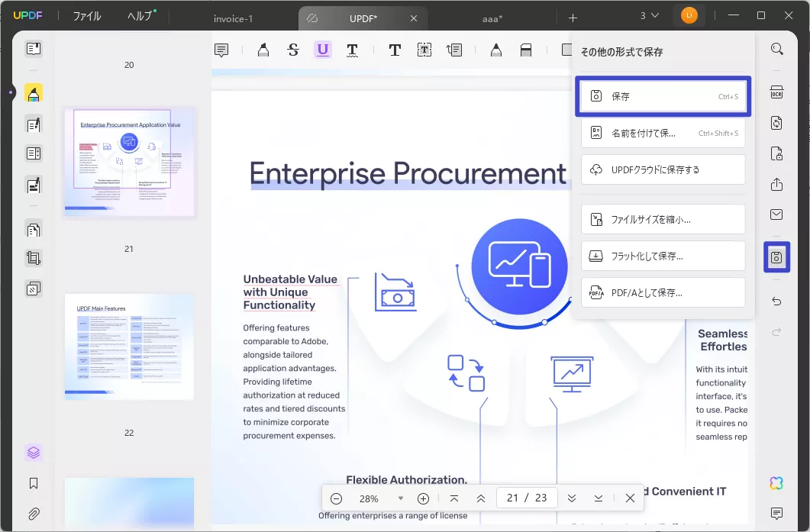Jump to the first page button
The image size is (810, 532).
[454, 498]
